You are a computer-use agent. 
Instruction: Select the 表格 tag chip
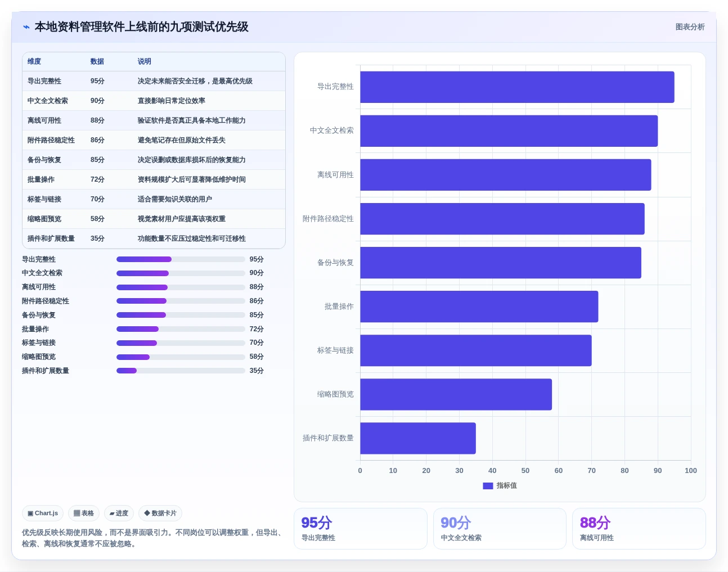tap(84, 514)
